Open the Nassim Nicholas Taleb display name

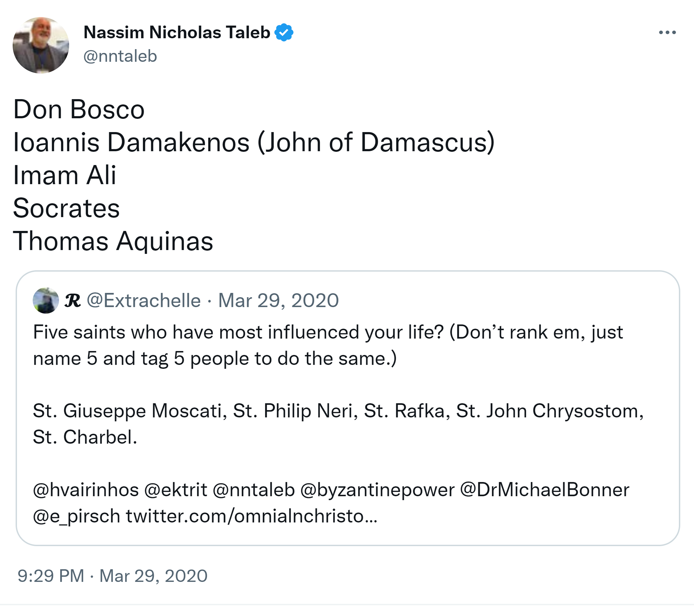177,33
